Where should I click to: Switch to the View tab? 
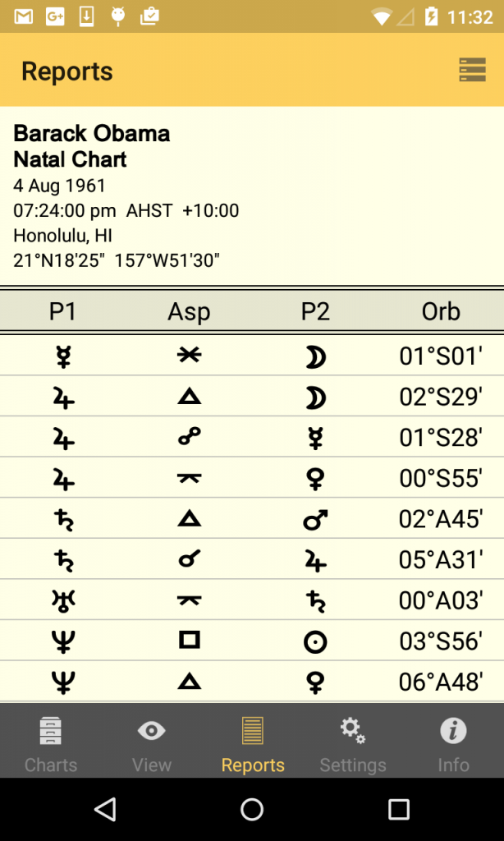[152, 742]
